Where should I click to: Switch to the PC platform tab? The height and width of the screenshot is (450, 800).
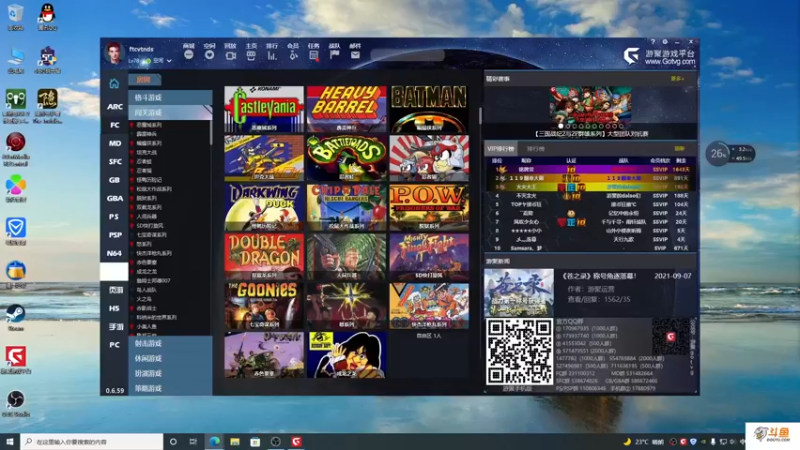coord(114,345)
